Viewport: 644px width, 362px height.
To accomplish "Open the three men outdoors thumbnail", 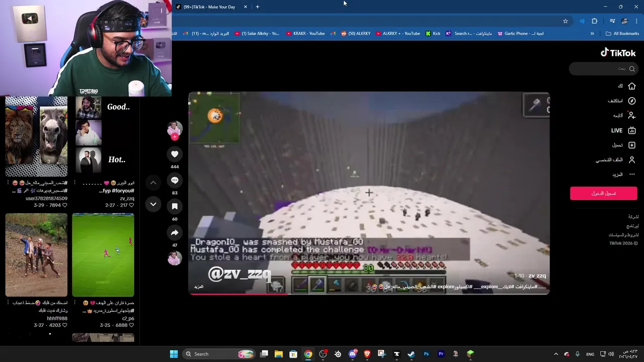I will pyautogui.click(x=36, y=255).
